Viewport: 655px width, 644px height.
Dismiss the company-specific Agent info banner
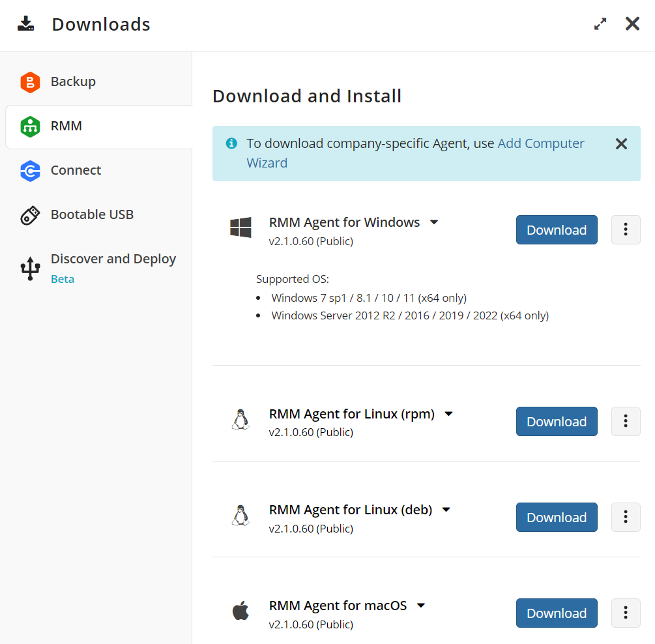[621, 144]
